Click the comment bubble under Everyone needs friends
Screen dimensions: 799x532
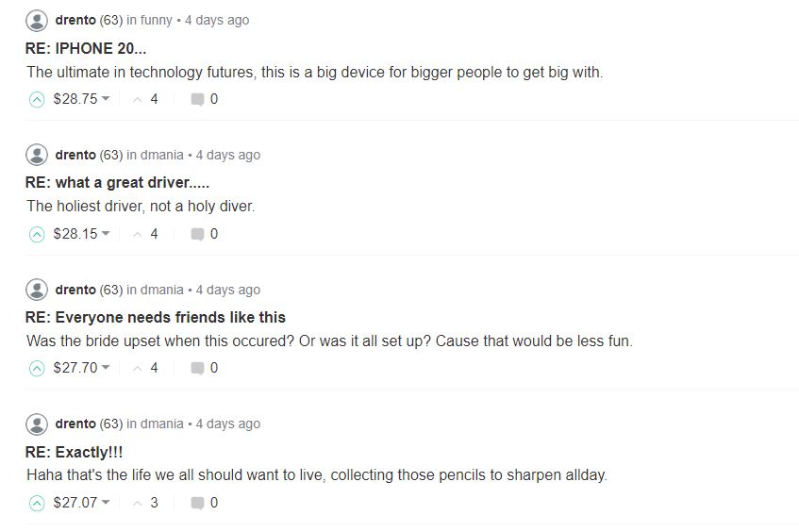tap(198, 368)
